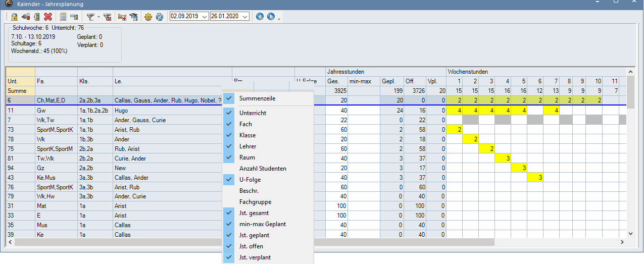Open toolbar overflow arrow after next button
Image resolution: width=644 pixels, height=264 pixels.
point(279,19)
